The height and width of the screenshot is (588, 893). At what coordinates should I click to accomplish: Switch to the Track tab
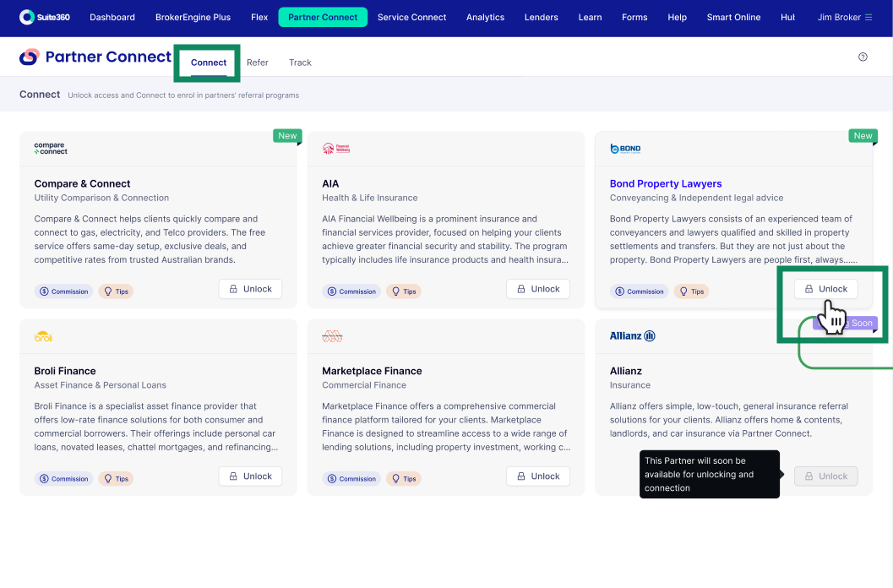(300, 63)
